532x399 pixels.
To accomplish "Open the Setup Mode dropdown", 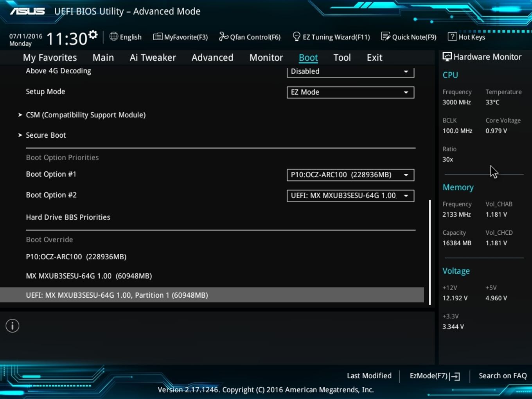I will point(350,92).
